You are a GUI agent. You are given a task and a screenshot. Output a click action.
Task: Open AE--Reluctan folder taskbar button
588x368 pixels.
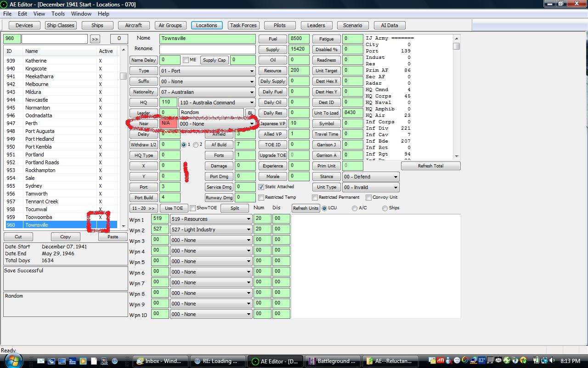pyautogui.click(x=391, y=361)
